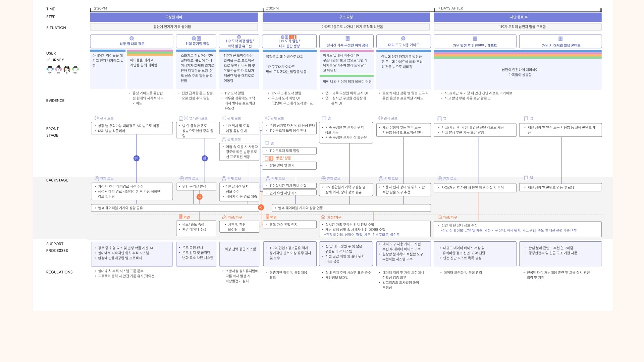The height and width of the screenshot is (362, 644).
Task: Click the 앱 & 웨어러블 기기와 상황 연동 box
Action: [351, 208]
